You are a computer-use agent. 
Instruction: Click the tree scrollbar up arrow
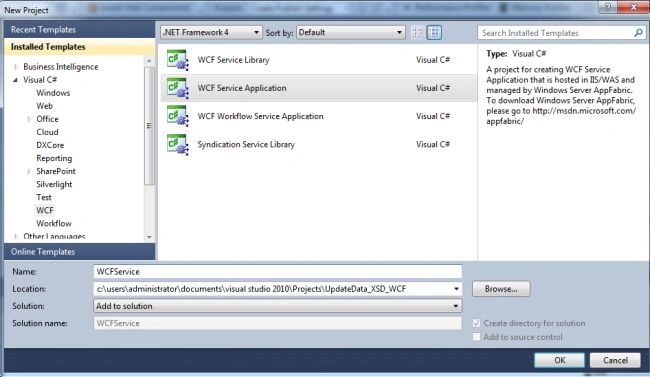click(x=149, y=61)
